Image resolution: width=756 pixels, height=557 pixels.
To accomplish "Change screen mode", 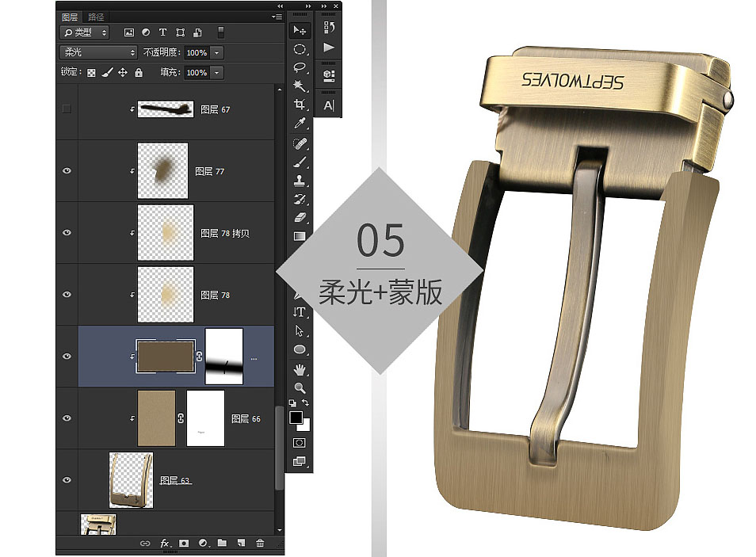I will point(299,461).
